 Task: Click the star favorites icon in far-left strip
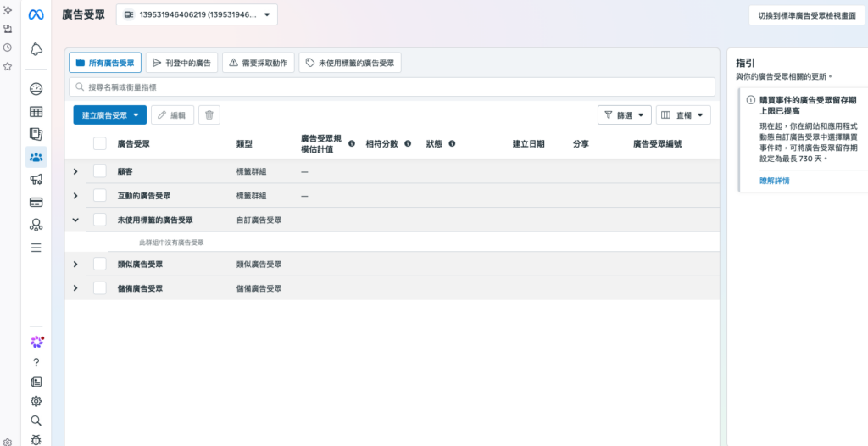(7, 66)
